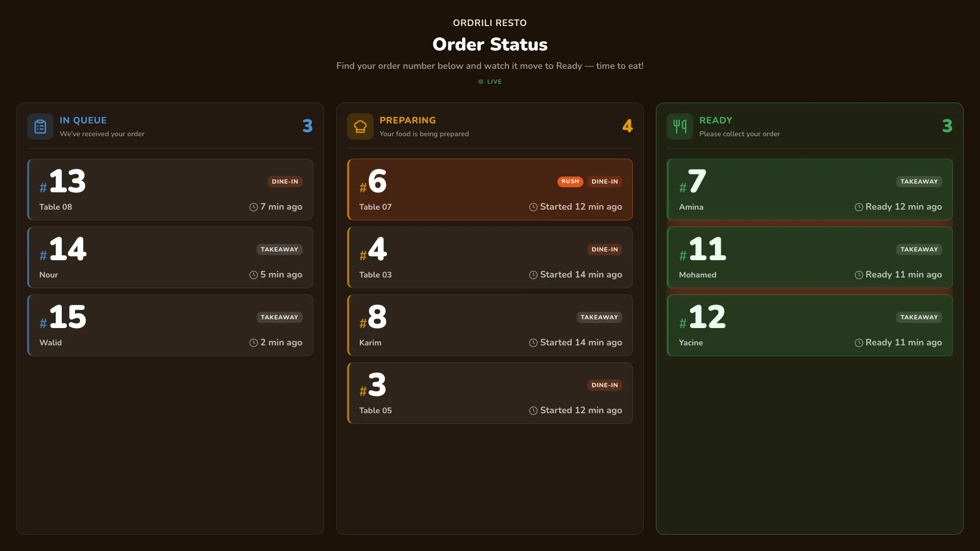Click the TAKEAWAY badge on order #11

coord(919,249)
